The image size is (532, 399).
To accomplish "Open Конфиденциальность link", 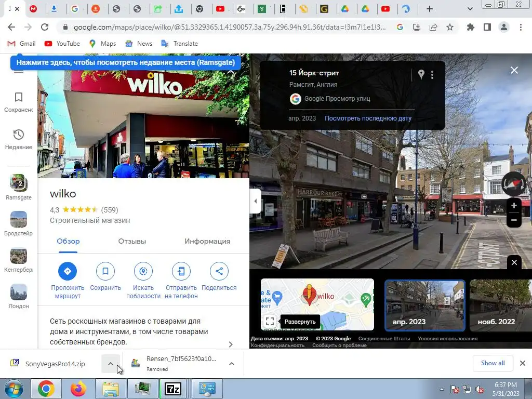I will (277, 345).
